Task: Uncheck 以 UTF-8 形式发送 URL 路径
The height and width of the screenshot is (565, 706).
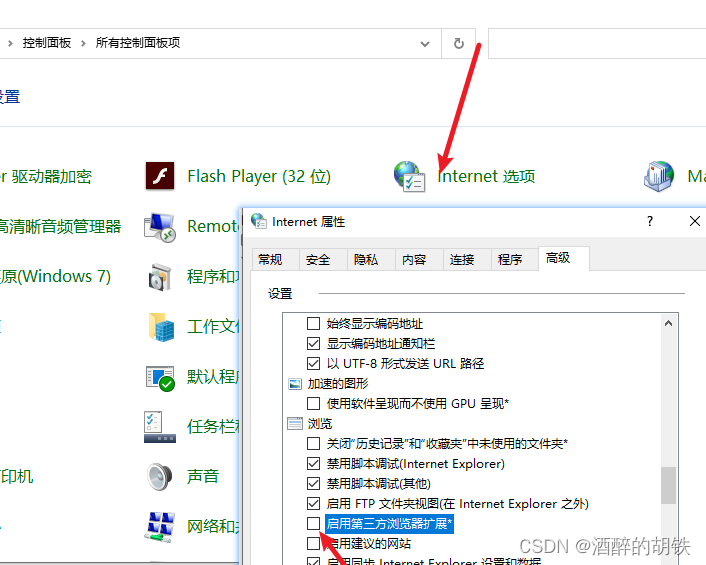Action: tap(313, 363)
